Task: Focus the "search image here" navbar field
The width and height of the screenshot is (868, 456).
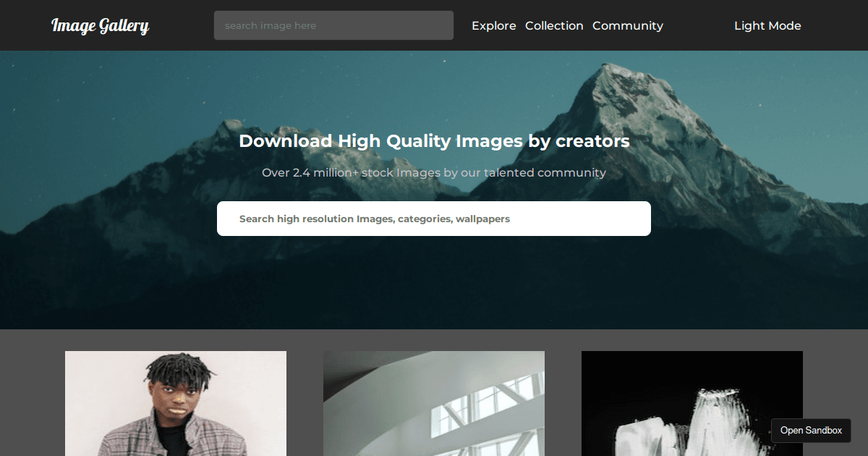Action: click(333, 25)
